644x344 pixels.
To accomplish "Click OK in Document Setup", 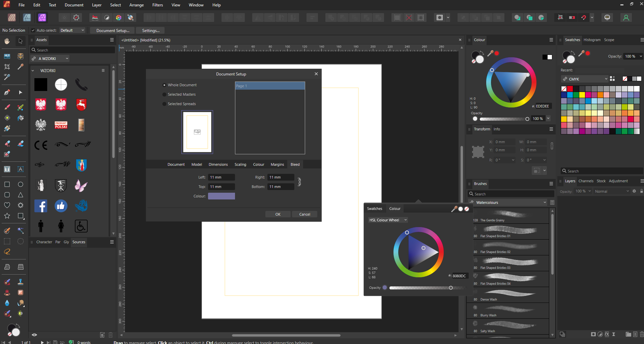I will (x=278, y=214).
